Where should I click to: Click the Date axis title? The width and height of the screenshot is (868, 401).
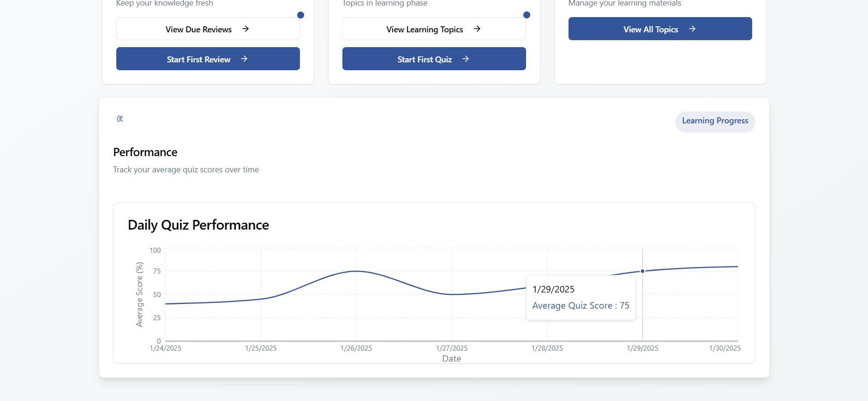pos(452,358)
